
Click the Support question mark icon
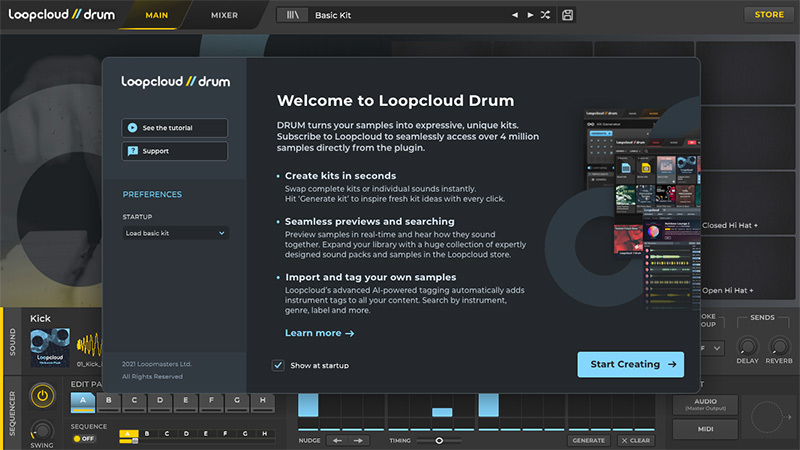132,151
